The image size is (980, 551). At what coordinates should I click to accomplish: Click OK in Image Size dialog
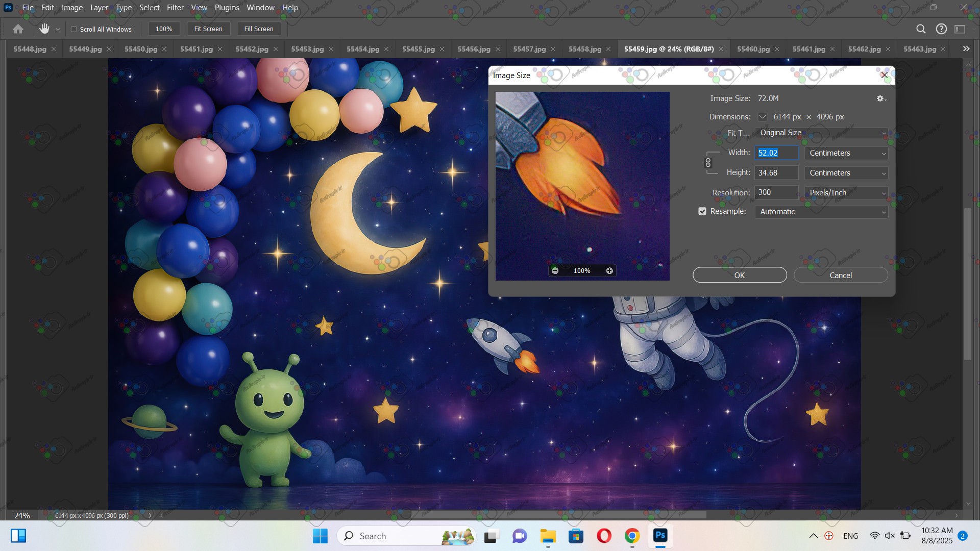tap(739, 275)
